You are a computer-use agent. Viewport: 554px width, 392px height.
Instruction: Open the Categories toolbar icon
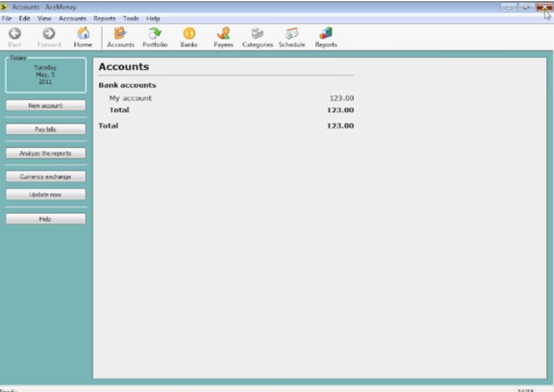[x=257, y=37]
